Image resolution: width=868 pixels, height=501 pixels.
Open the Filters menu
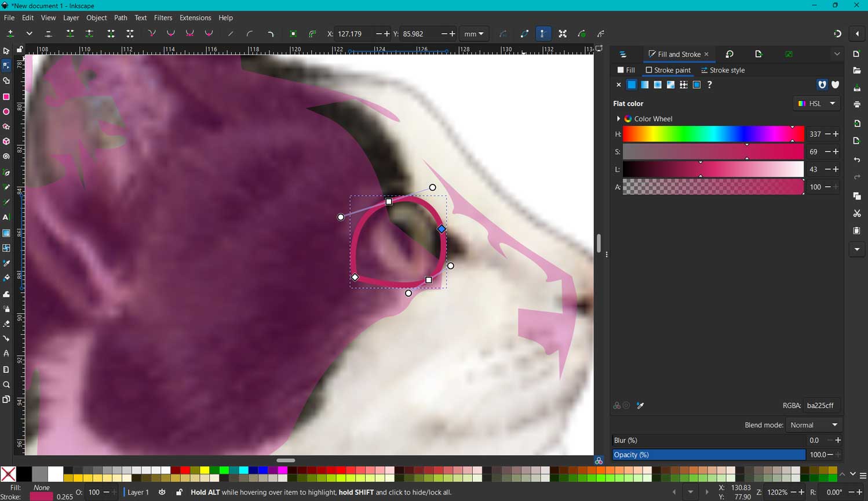(163, 17)
